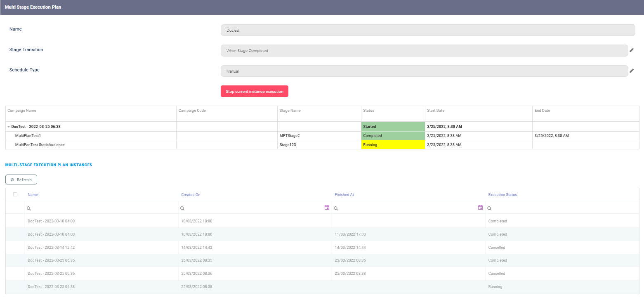Click the Finished At search magnifier icon
Viewport: 644px width, 307px height.
point(335,208)
